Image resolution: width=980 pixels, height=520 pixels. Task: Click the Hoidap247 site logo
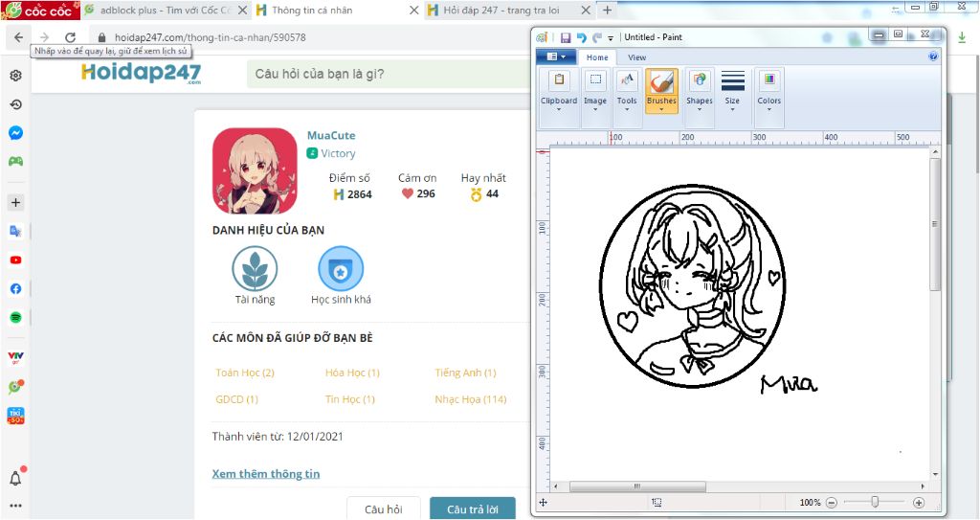click(142, 73)
